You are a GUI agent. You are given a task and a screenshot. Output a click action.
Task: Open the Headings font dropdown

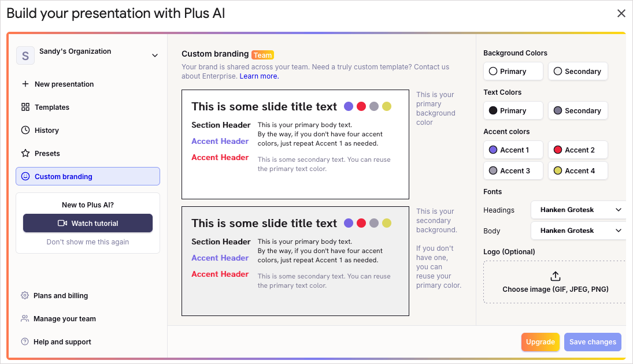[579, 210]
